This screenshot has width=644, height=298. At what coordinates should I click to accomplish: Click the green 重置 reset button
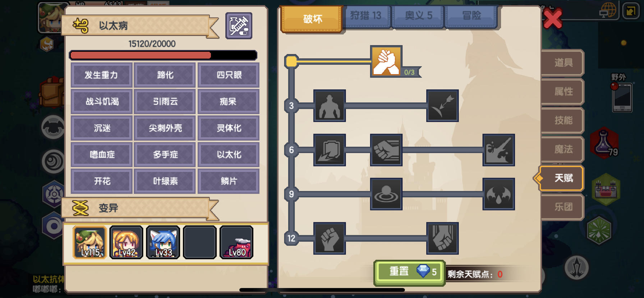click(410, 272)
